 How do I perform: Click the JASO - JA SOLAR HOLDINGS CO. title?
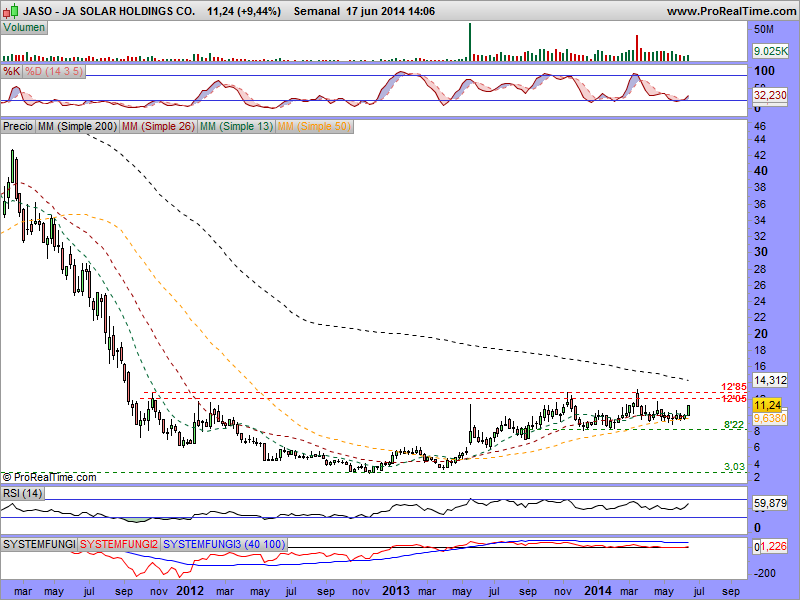[x=109, y=11]
